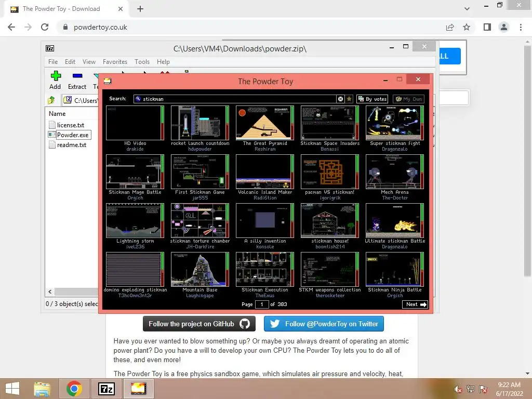Click Follow the project on GitHub
Viewport: 532px width, 399px height.
pos(199,324)
